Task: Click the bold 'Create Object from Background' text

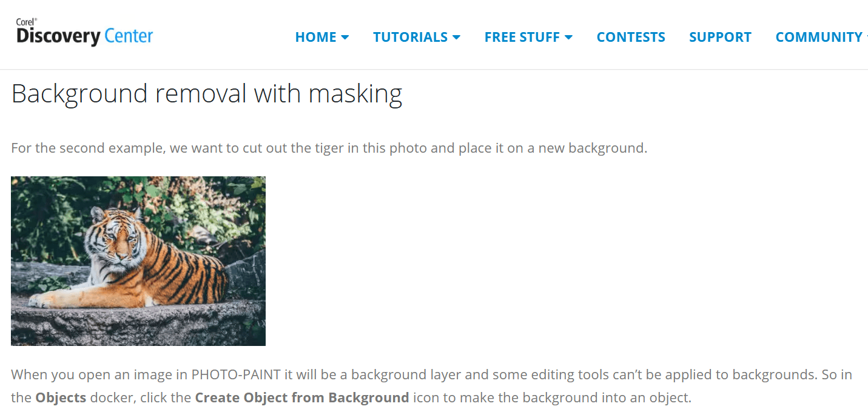Action: 301,398
